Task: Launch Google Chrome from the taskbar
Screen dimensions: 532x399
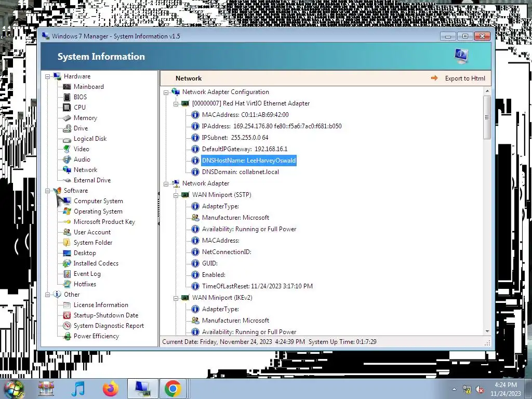Action: pyautogui.click(x=172, y=389)
